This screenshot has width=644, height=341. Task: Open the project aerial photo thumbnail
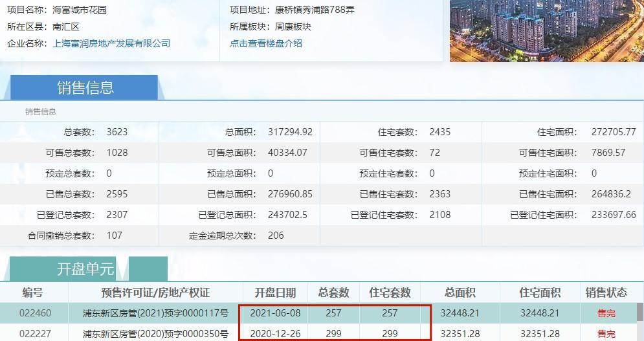(547, 31)
